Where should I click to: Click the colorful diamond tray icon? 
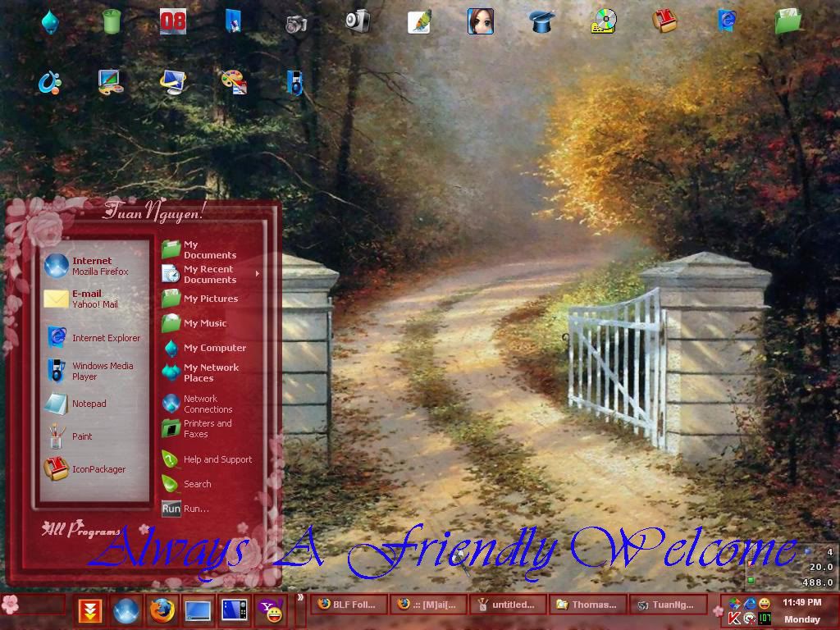(x=734, y=603)
